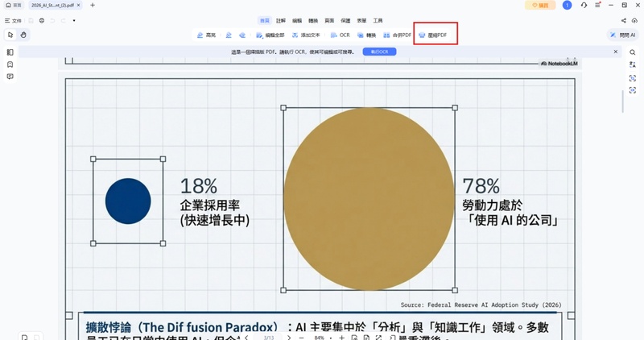The width and height of the screenshot is (644, 340).
Task: Select the 2026_AI_St...nt (2).pdf document tab
Action: 52,6
